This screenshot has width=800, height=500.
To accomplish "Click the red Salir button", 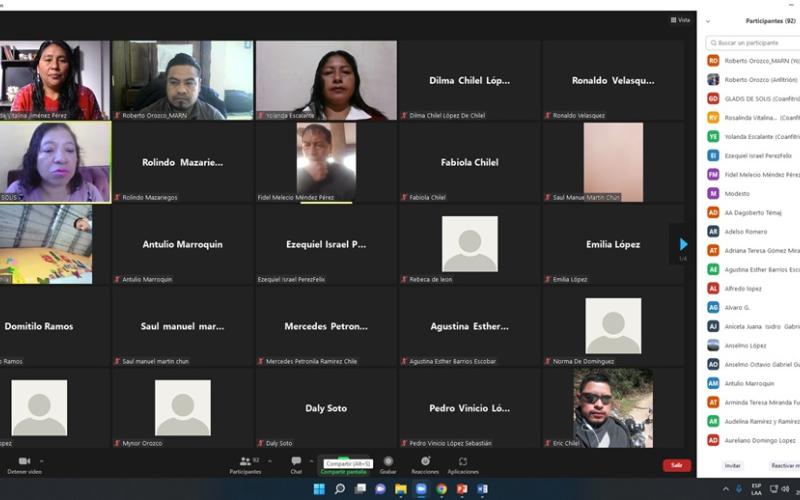I will coord(676,465).
